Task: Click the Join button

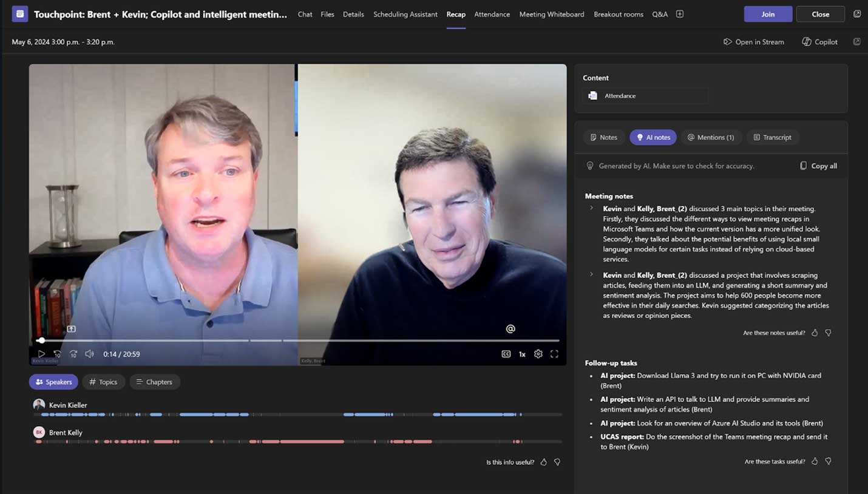Action: pyautogui.click(x=768, y=14)
